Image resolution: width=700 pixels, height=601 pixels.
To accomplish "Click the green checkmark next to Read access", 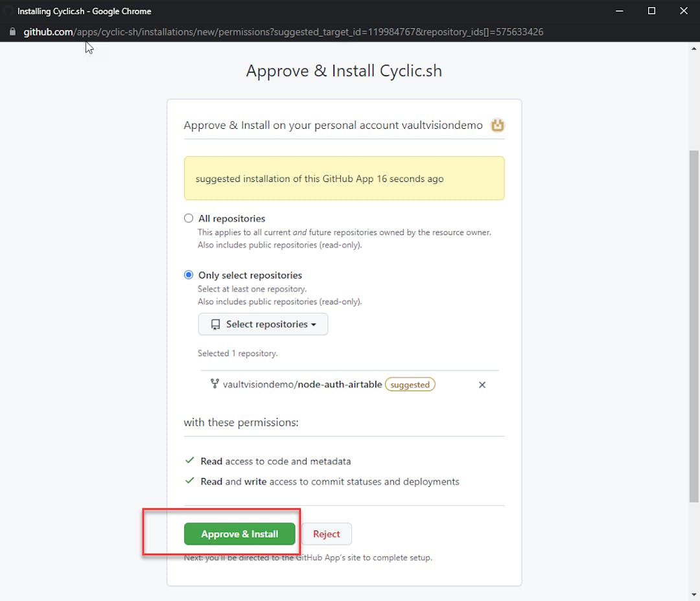I will tap(189, 460).
